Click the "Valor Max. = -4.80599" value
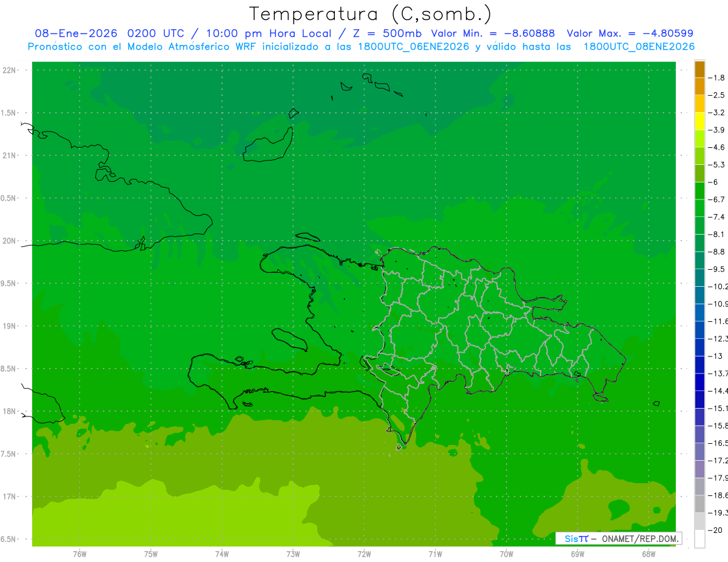The width and height of the screenshot is (728, 562). click(630, 33)
